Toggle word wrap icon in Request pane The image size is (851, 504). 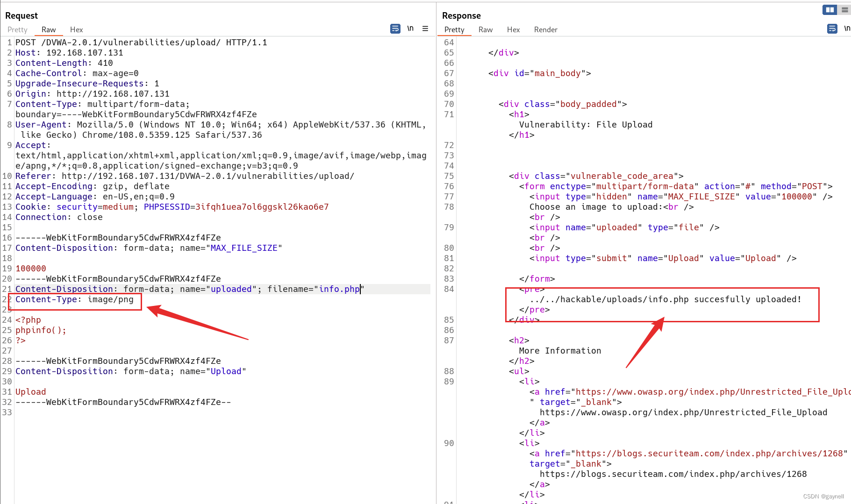point(395,29)
